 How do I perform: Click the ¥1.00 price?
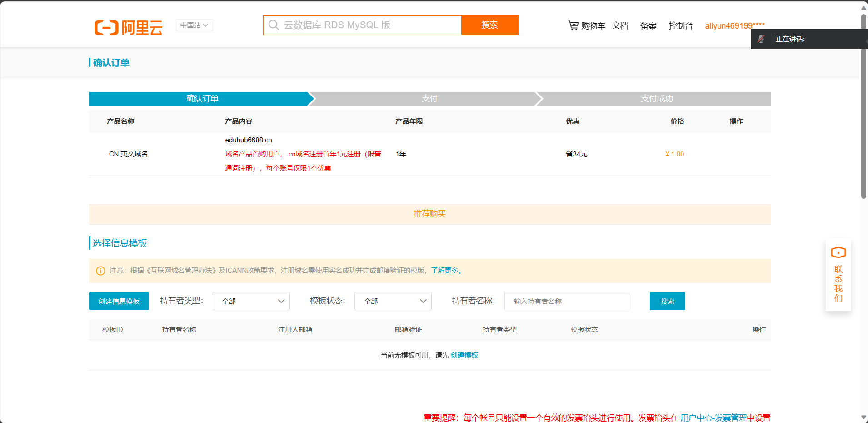(x=674, y=154)
